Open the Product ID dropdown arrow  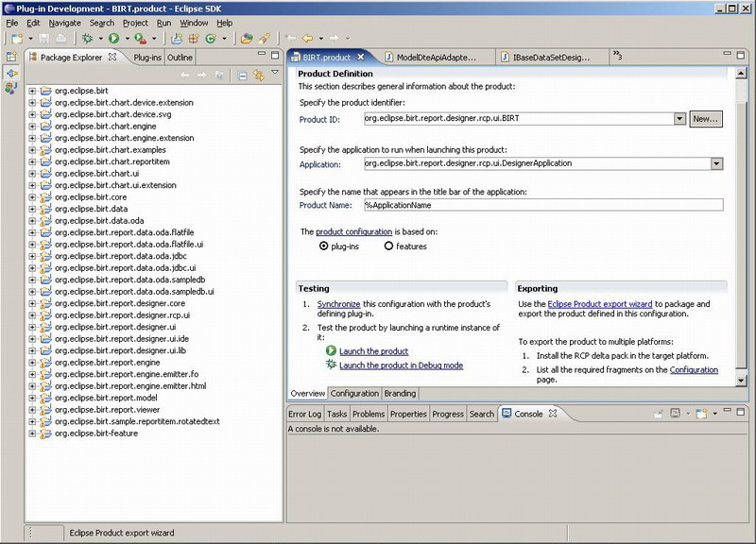click(679, 119)
